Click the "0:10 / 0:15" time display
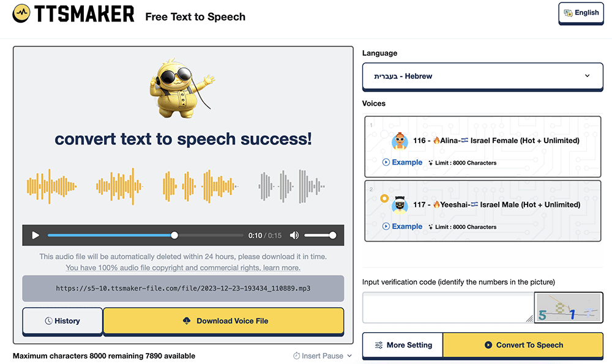 pos(264,236)
